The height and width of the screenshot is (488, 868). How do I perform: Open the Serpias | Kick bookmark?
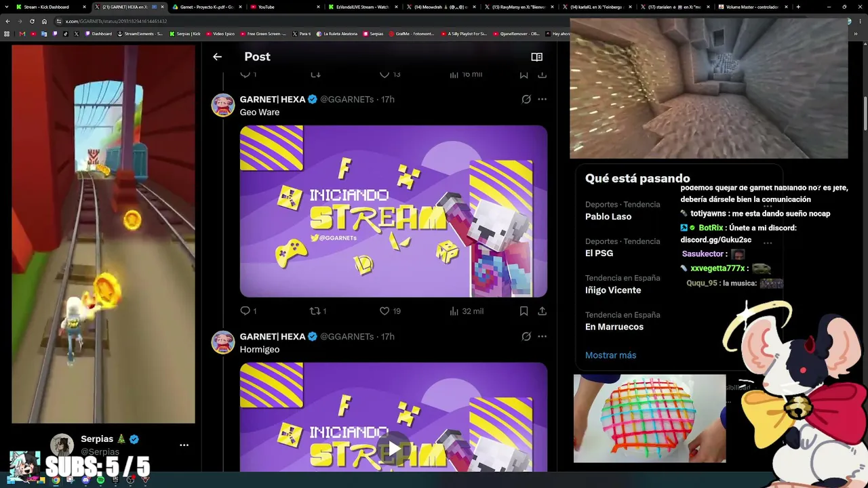click(185, 34)
